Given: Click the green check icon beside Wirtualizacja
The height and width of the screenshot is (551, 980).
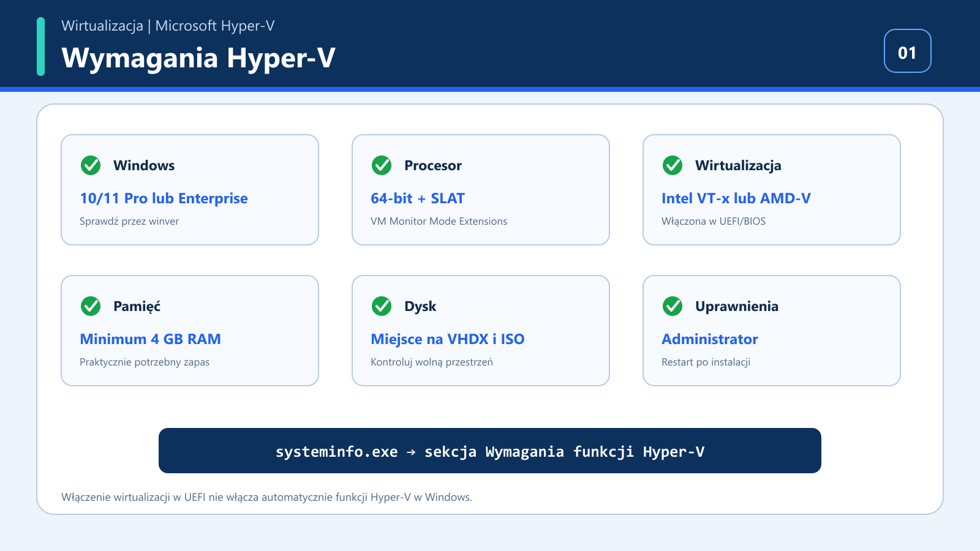Looking at the screenshot, I should [673, 165].
